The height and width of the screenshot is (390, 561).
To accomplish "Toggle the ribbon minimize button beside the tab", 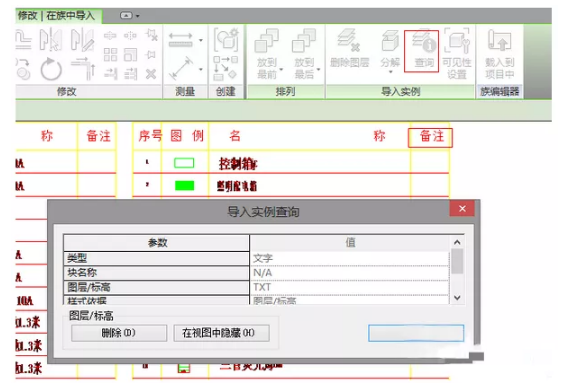I will (x=126, y=16).
